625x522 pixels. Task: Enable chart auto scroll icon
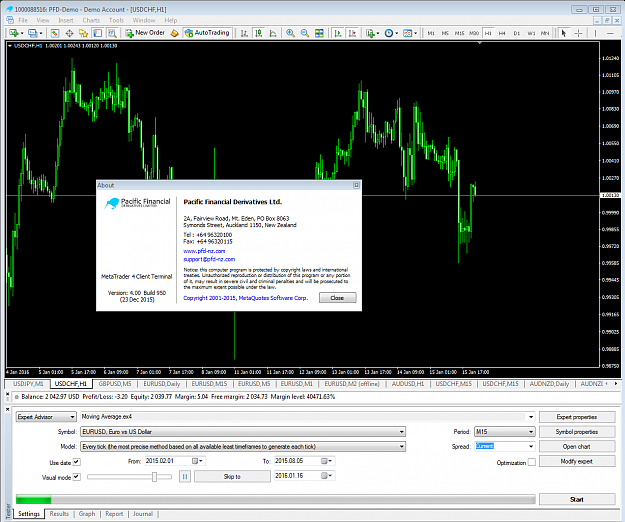click(338, 33)
